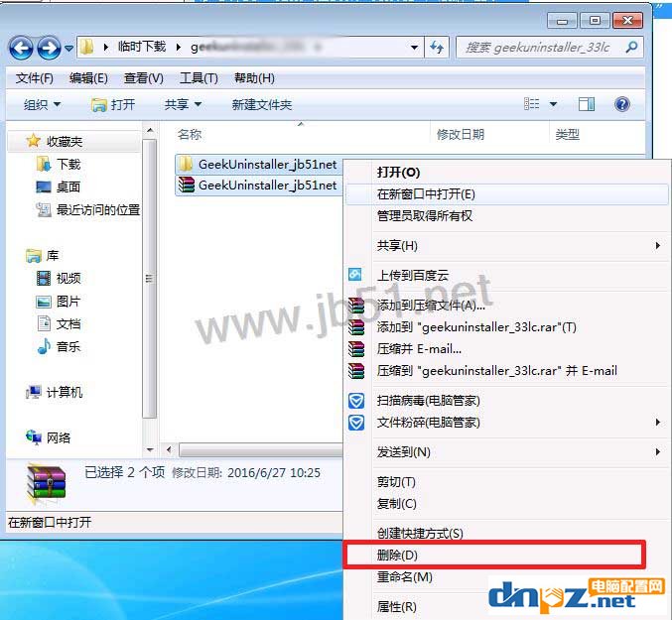Select 收藏夹 in the navigation pane
Image resolution: width=672 pixels, height=620 pixels.
65,141
